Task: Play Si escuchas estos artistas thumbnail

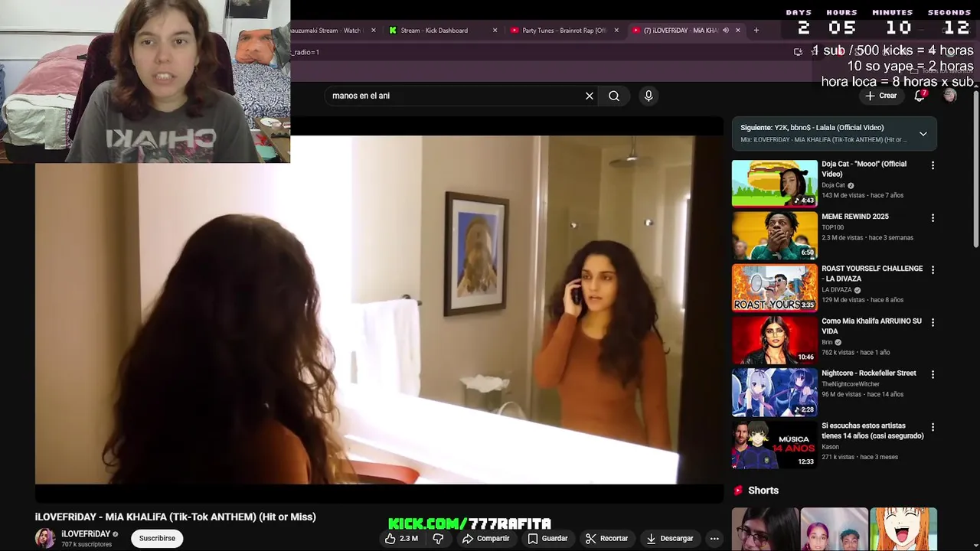Action: point(774,445)
